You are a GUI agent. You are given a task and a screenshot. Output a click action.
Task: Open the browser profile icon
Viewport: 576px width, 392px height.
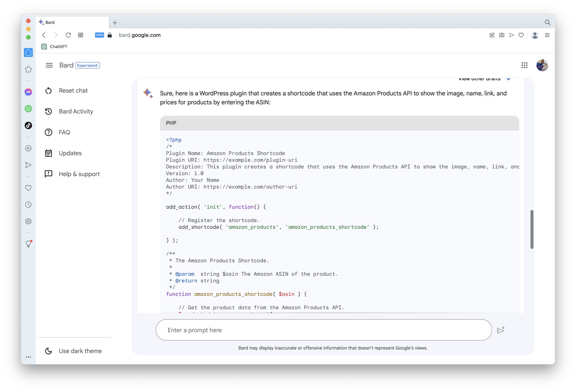(x=535, y=35)
